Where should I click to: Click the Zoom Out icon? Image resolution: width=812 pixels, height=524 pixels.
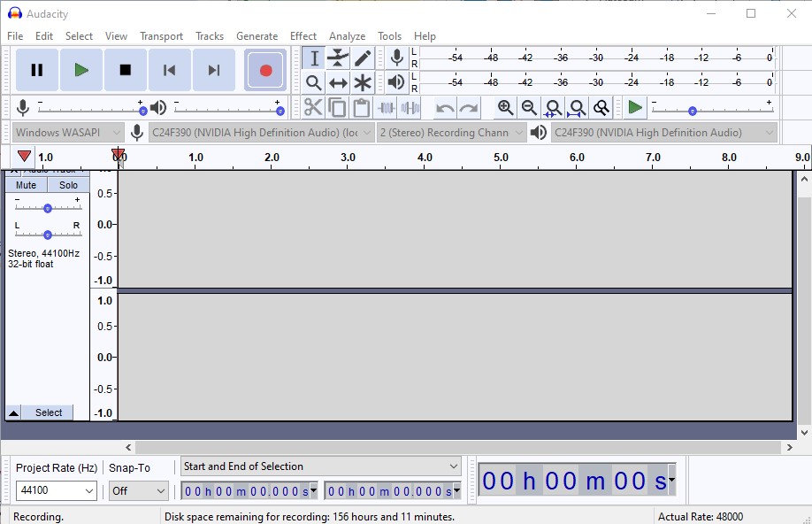[529, 107]
